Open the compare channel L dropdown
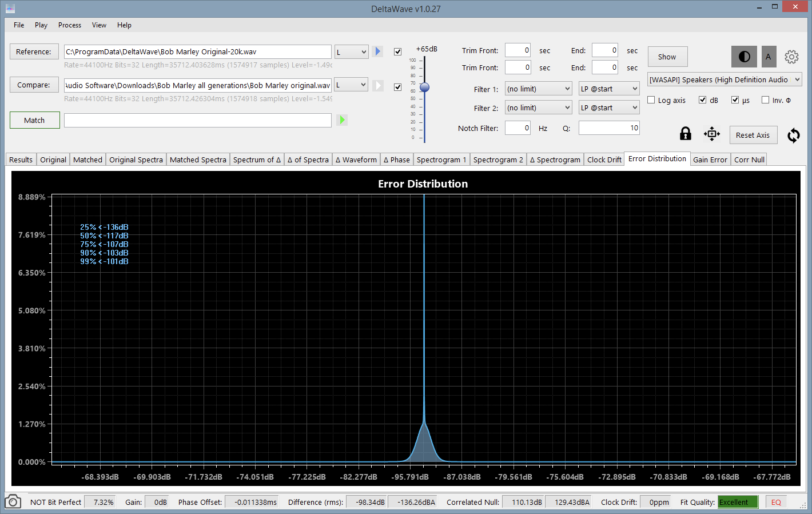This screenshot has width=812, height=514. [351, 85]
